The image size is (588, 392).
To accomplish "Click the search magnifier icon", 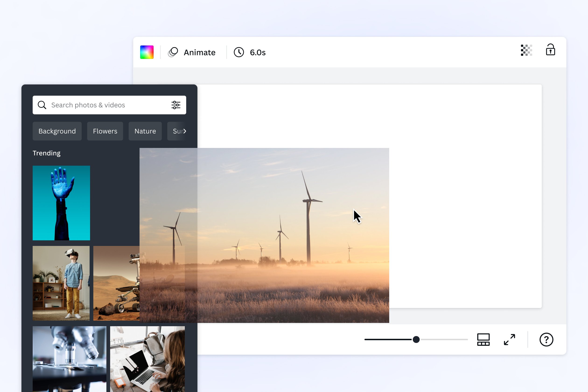I will click(42, 105).
